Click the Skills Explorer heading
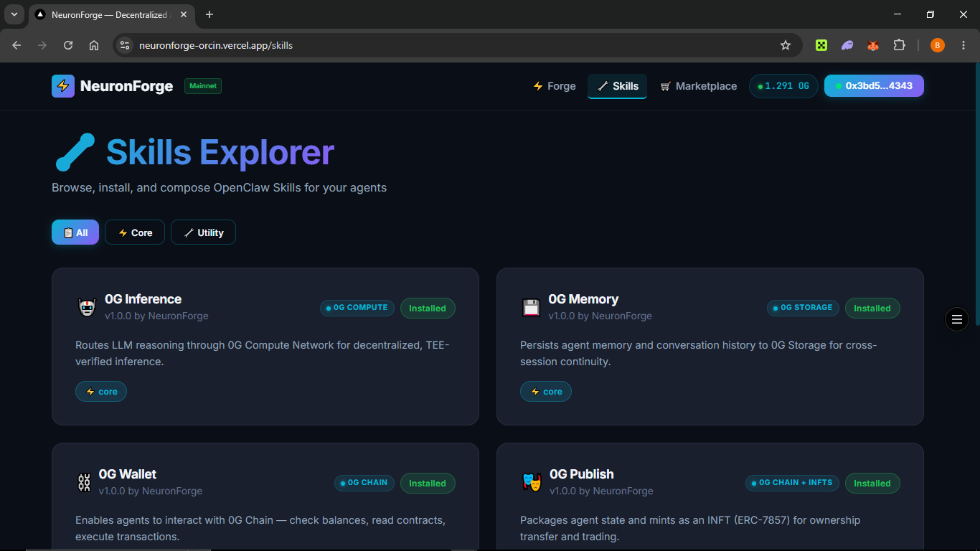Image resolution: width=980 pixels, height=551 pixels. coord(220,152)
